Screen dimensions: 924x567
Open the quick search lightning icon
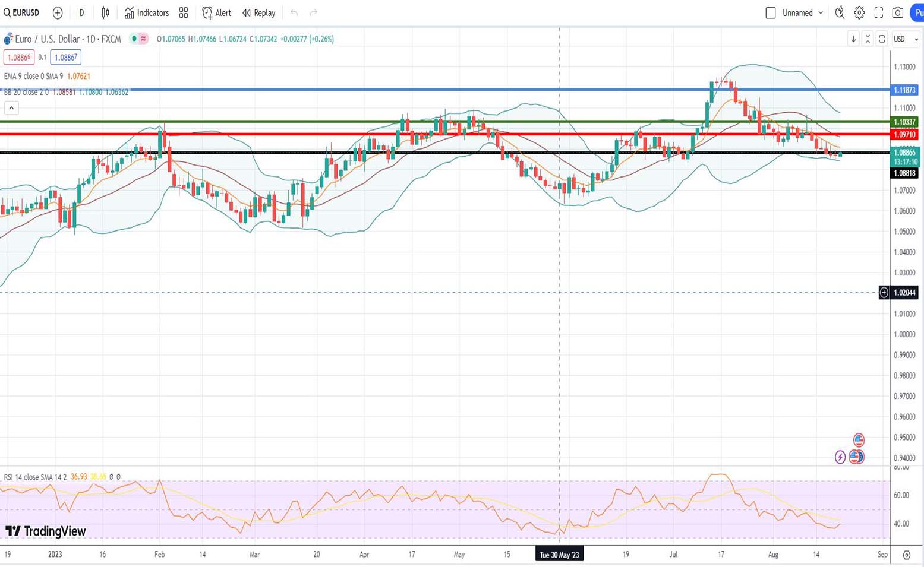point(840,12)
